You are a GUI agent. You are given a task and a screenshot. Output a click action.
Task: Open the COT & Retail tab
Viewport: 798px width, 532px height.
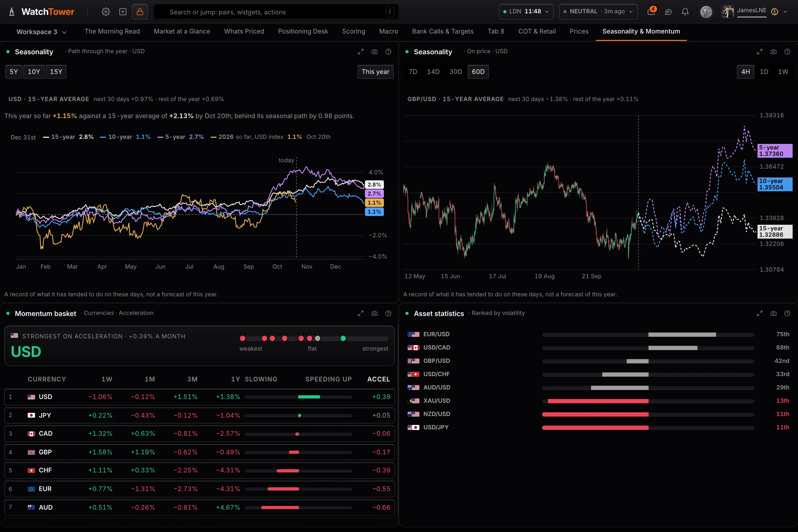537,31
